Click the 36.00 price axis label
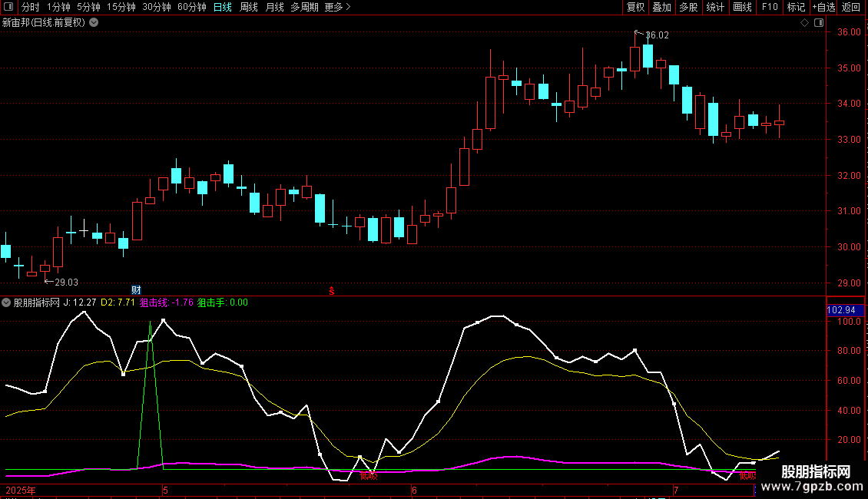The height and width of the screenshot is (499, 868). point(849,32)
